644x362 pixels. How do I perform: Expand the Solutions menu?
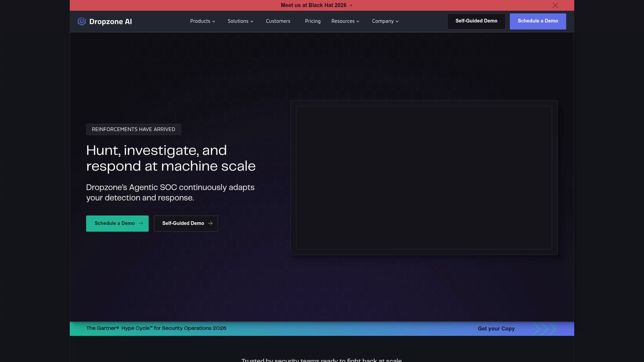(x=240, y=21)
